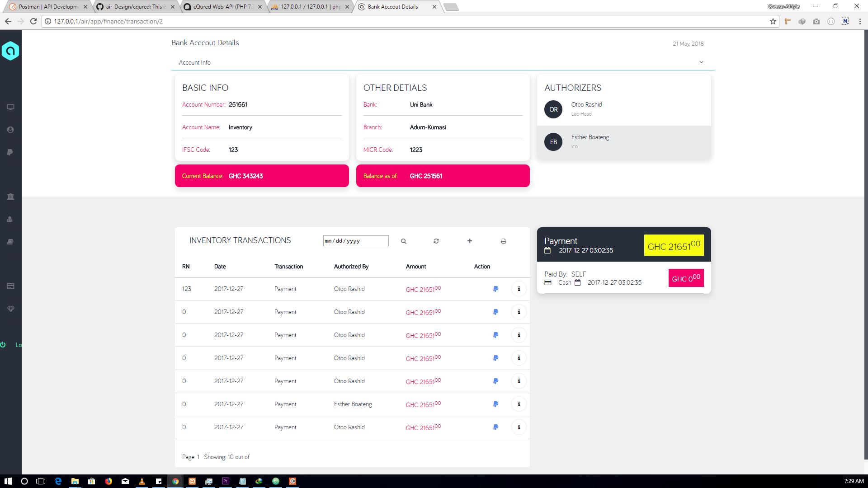Click the monitor icon in sidebar
The width and height of the screenshot is (868, 488).
(x=10, y=107)
